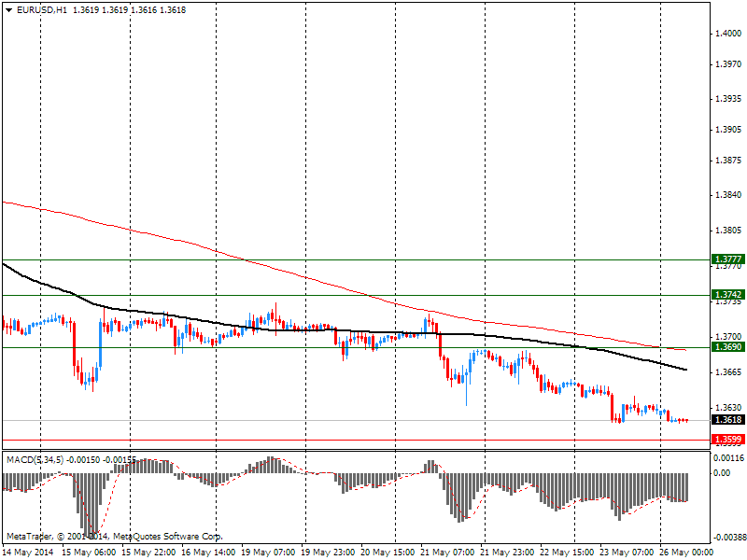Select the 22 May 15:00 time label

(567, 553)
